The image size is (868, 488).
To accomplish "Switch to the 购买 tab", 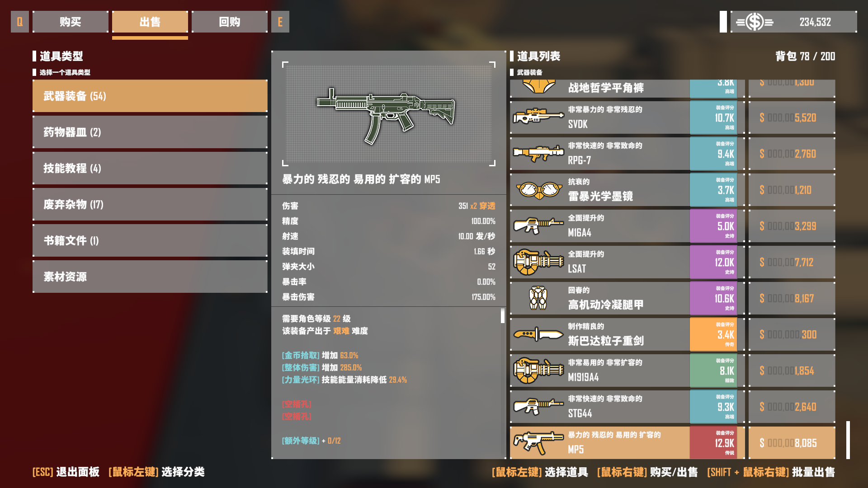I will (x=71, y=22).
